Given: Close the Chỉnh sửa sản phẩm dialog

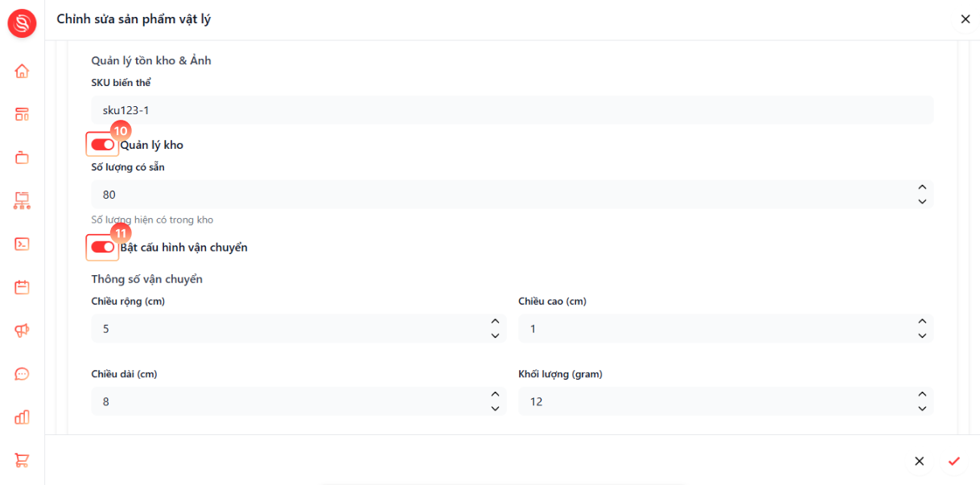Looking at the screenshot, I should point(966,19).
